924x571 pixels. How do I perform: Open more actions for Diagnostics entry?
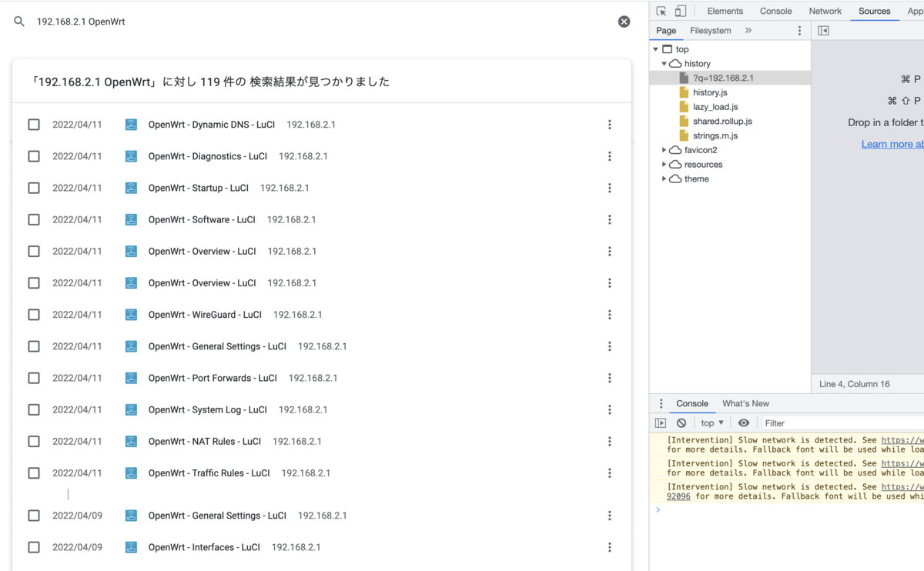pyautogui.click(x=609, y=156)
